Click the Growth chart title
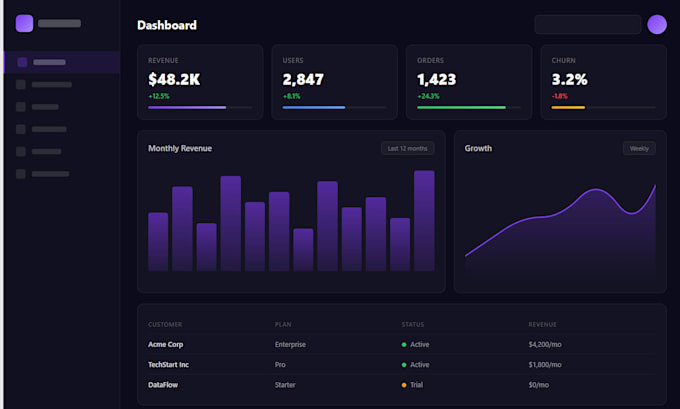 click(x=478, y=148)
